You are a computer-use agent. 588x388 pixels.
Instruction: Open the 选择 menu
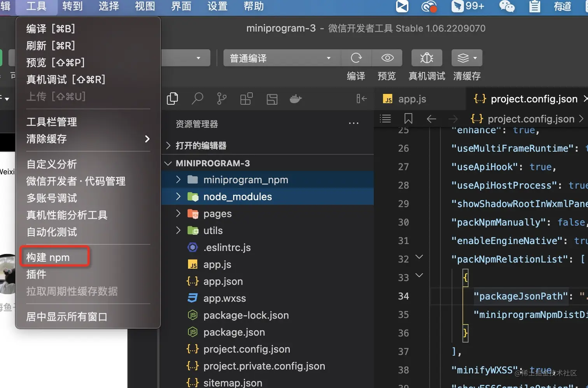[108, 6]
